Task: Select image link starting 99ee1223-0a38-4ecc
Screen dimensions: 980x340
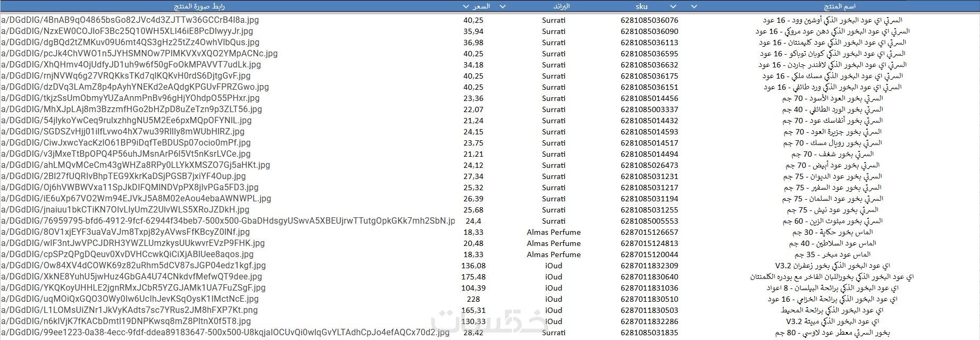Action: click(225, 333)
